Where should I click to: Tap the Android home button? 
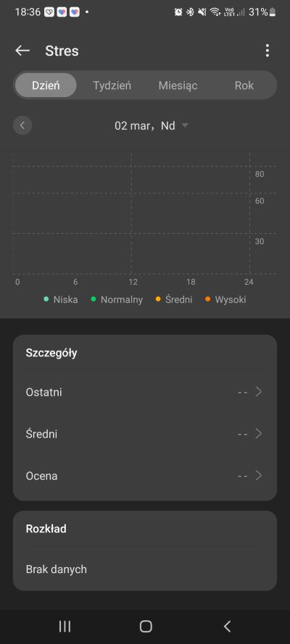coord(146,626)
